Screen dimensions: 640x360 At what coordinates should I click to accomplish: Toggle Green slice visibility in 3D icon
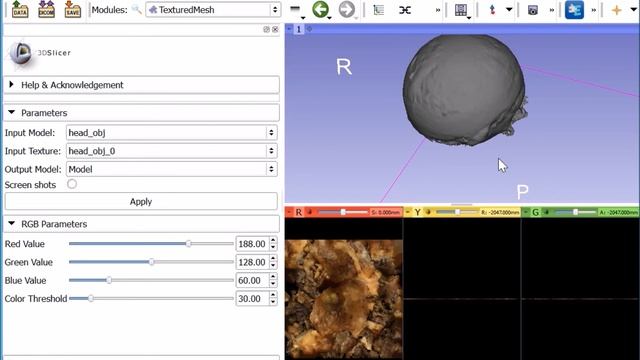coord(547,212)
